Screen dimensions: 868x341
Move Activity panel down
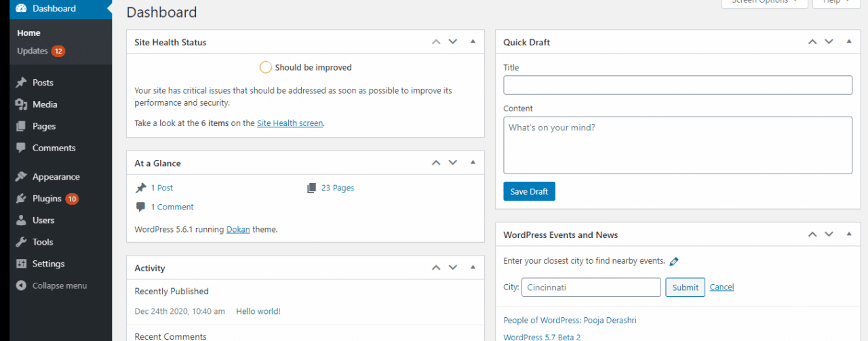pyautogui.click(x=453, y=268)
